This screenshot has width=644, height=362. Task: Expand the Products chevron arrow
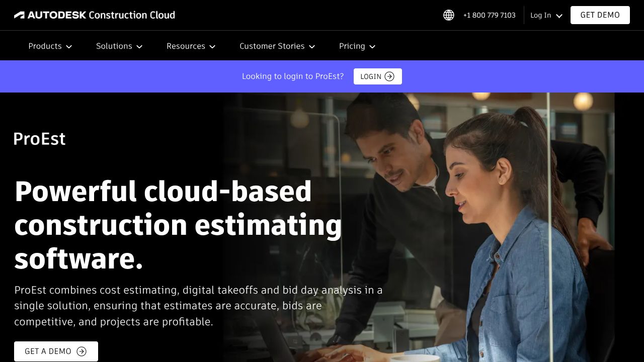pyautogui.click(x=69, y=46)
